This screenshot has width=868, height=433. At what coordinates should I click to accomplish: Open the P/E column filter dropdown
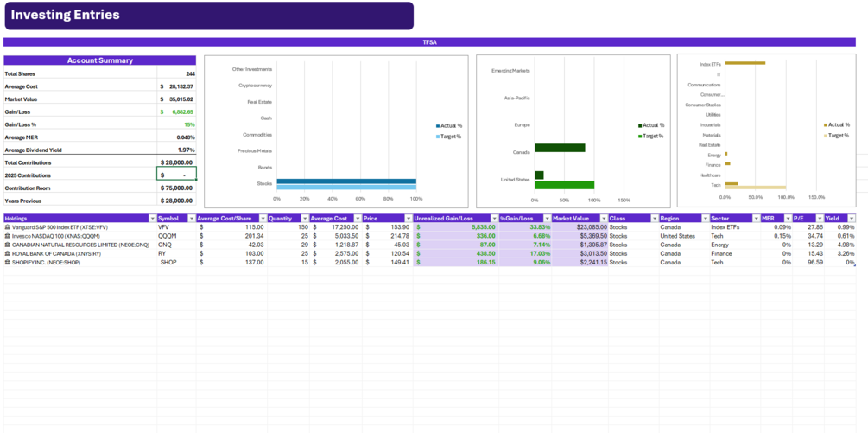(x=820, y=219)
